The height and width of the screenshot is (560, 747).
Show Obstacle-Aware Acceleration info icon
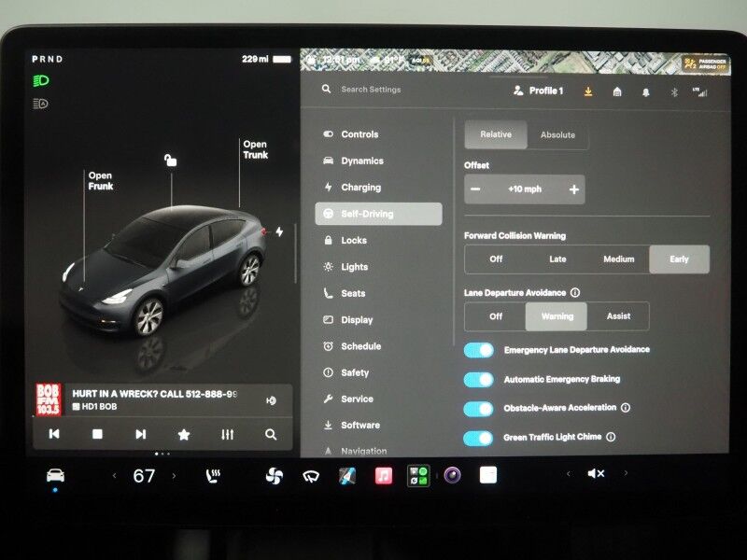pyautogui.click(x=626, y=408)
